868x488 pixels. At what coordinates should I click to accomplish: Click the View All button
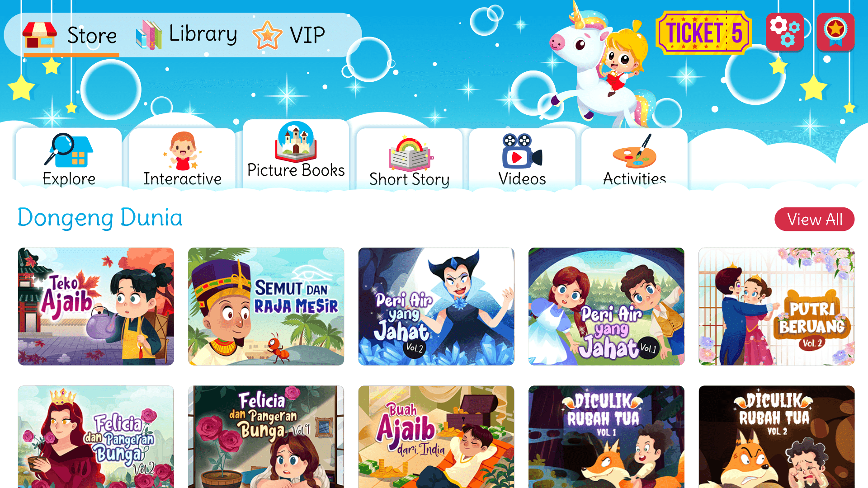[x=814, y=220]
